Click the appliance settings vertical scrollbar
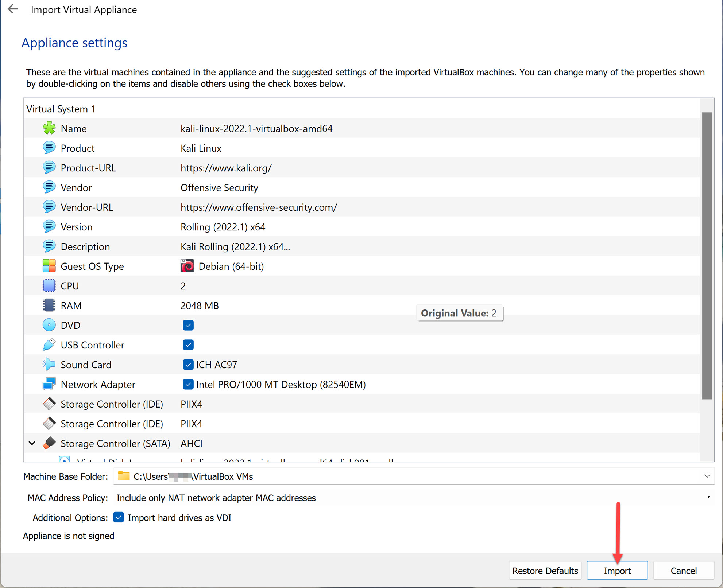The width and height of the screenshot is (723, 588). pos(707,255)
